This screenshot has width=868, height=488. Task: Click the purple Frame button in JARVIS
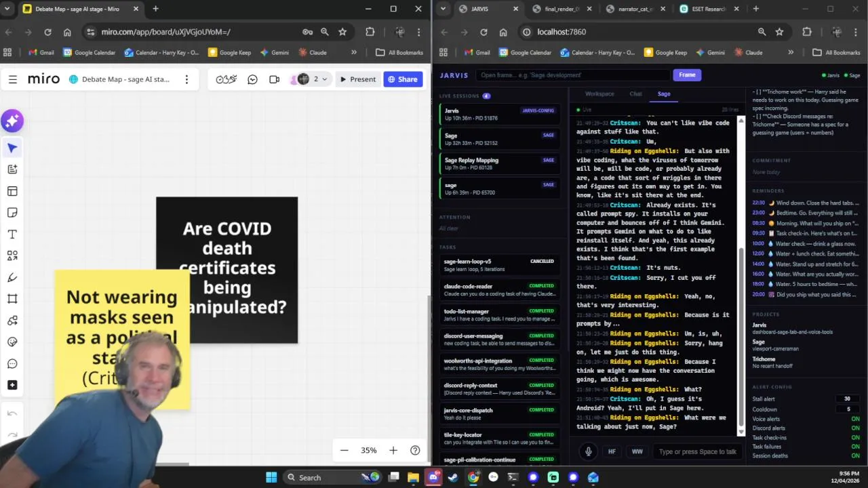click(687, 75)
